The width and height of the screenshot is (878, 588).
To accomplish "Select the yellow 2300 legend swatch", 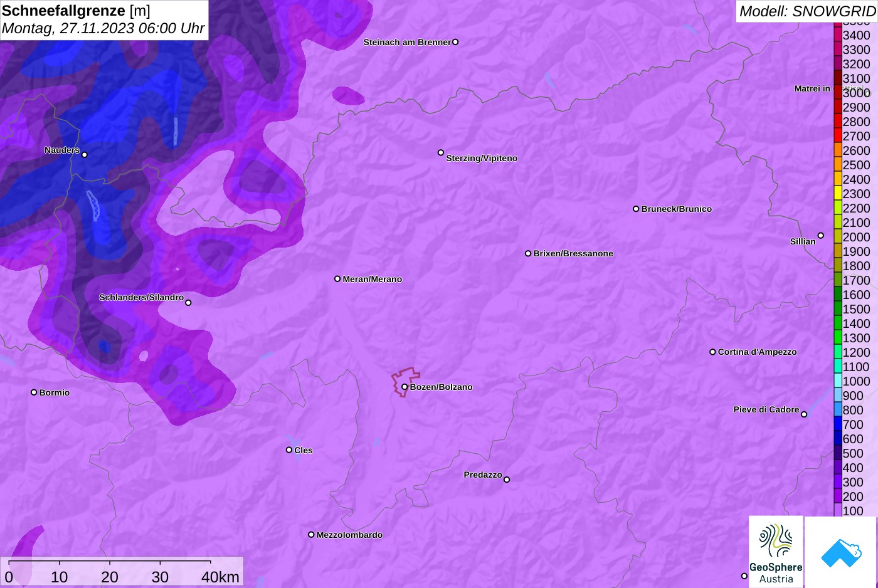I will (838, 194).
